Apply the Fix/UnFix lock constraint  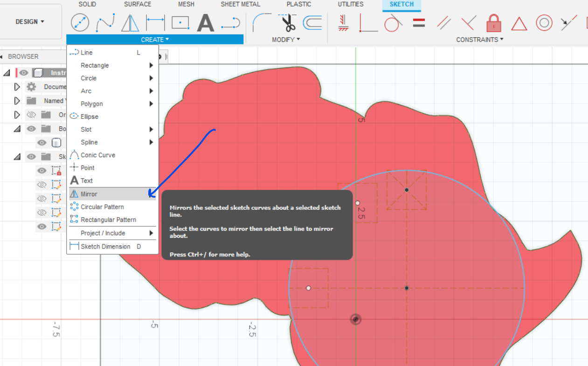(x=493, y=22)
